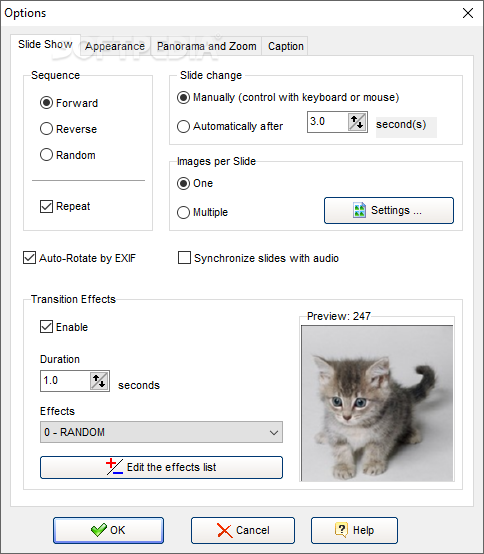Select One image per slide
484x554 pixels.
[x=195, y=183]
